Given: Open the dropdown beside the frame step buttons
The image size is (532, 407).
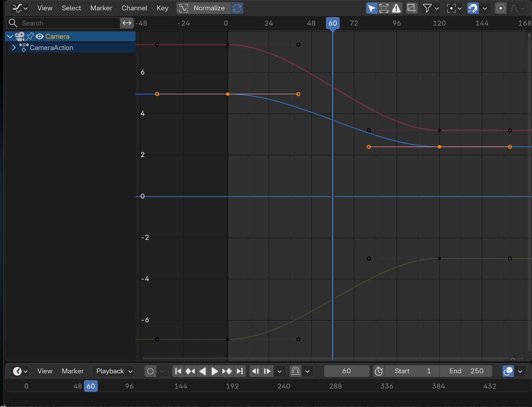Looking at the screenshot, I should [x=280, y=371].
